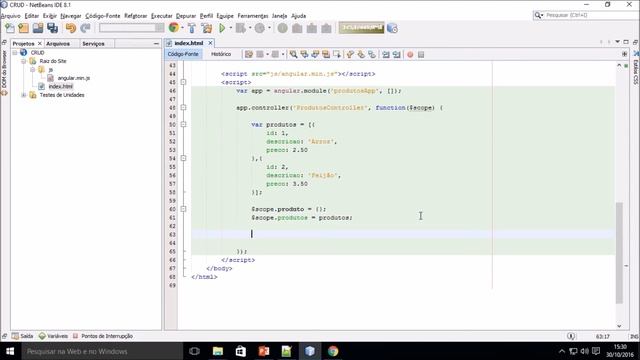The width and height of the screenshot is (640, 360).
Task: Collapse code fold at line 54
Action: pos(183,158)
